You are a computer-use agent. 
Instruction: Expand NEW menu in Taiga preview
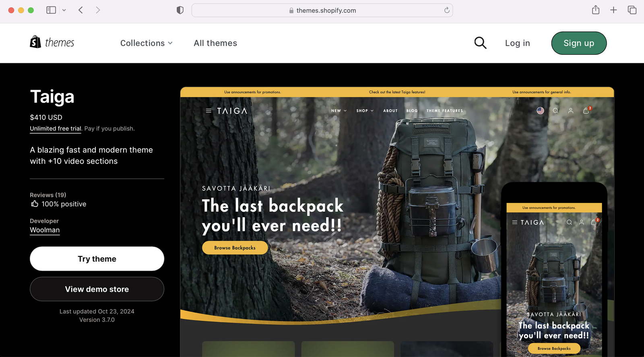click(339, 111)
